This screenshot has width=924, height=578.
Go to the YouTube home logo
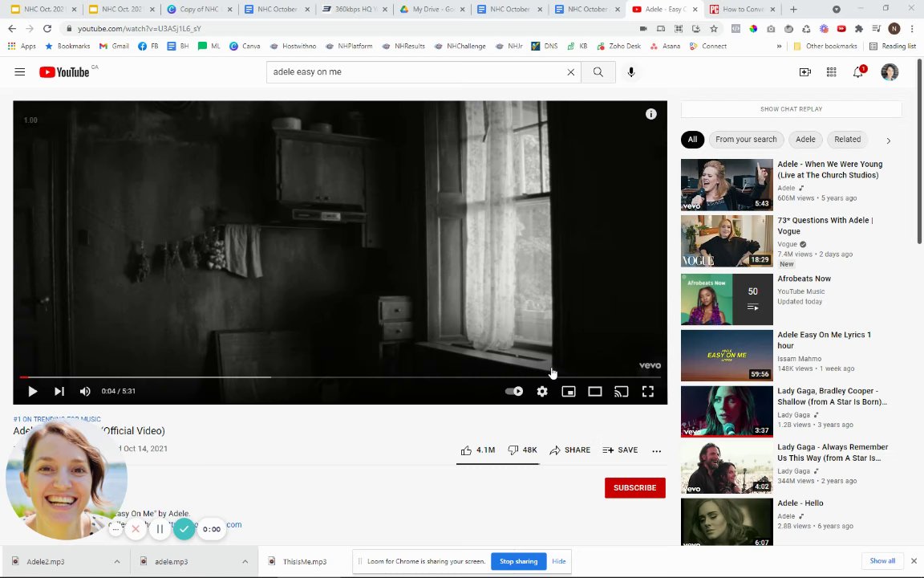[x=64, y=72]
